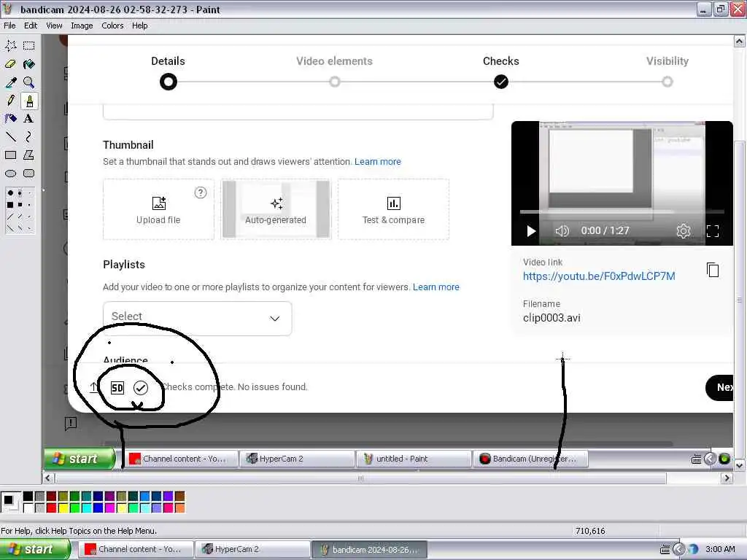The image size is (747, 560).
Task: Click the fullscreen icon on video preview
Action: pyautogui.click(x=713, y=231)
